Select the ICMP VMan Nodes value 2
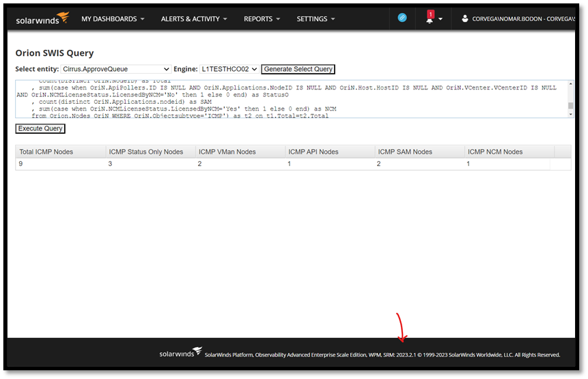This screenshot has width=588, height=379. tap(200, 164)
